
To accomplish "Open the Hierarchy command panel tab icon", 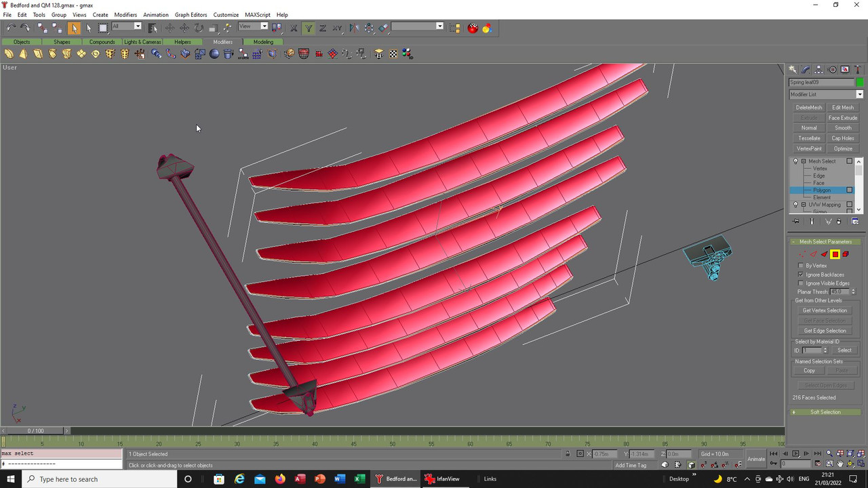I will click(818, 69).
